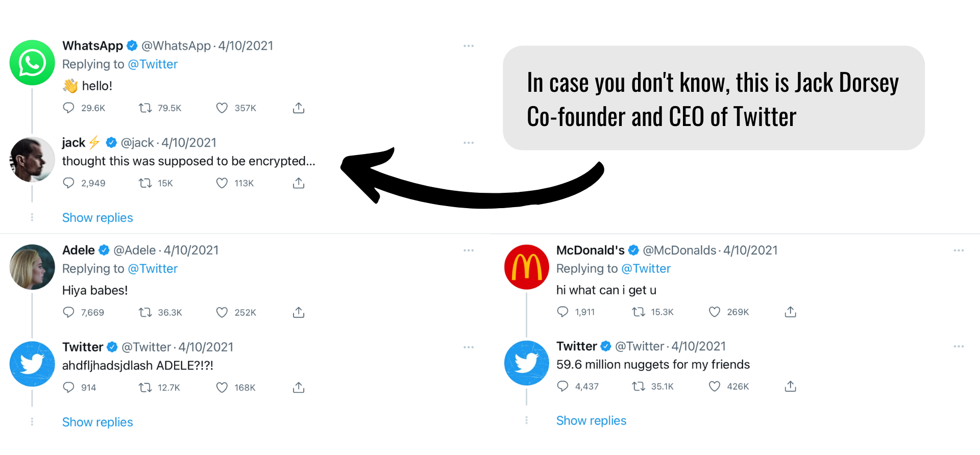Screen dimensions: 980x455
Task: Open more options on Adele's tweet
Action: click(469, 250)
